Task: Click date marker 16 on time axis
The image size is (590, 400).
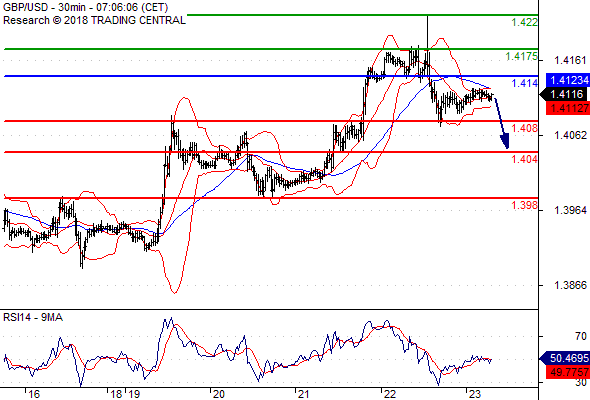Action: [x=33, y=394]
